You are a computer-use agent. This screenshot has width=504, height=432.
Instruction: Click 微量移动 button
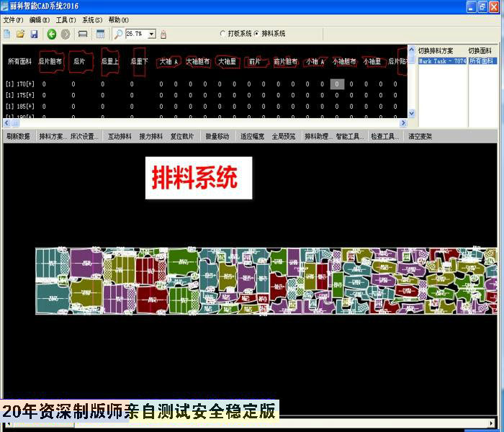[217, 136]
